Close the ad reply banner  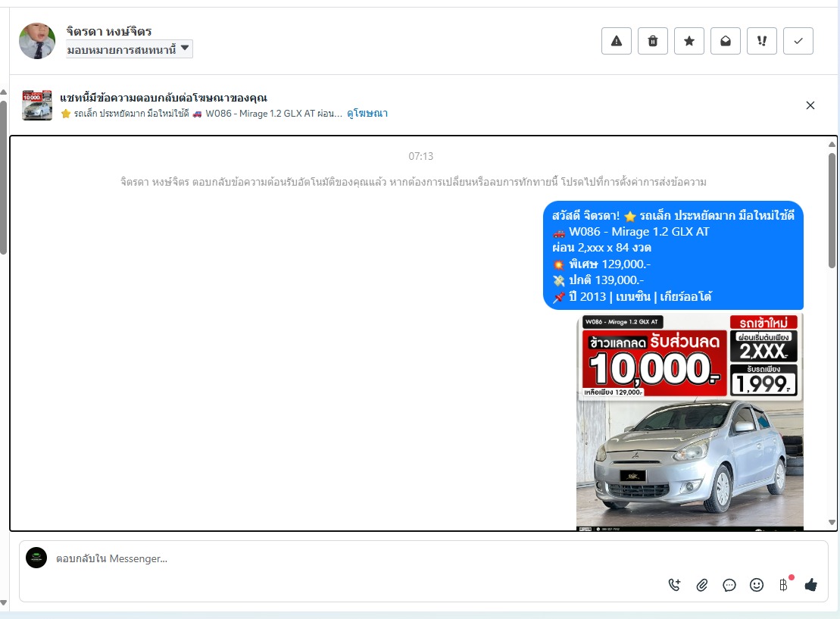(810, 105)
